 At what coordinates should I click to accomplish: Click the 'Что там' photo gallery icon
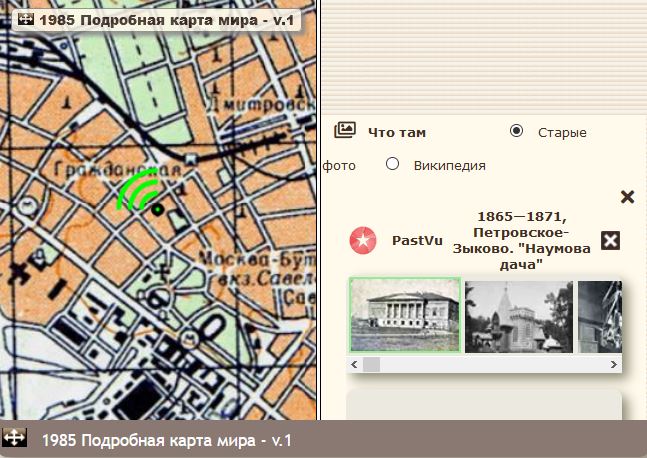tap(345, 130)
